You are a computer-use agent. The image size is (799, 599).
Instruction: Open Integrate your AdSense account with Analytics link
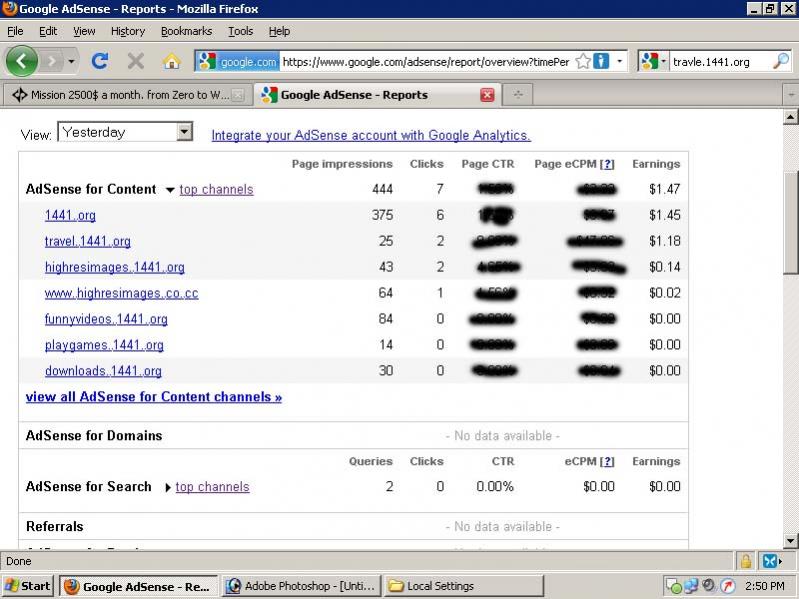pos(371,135)
